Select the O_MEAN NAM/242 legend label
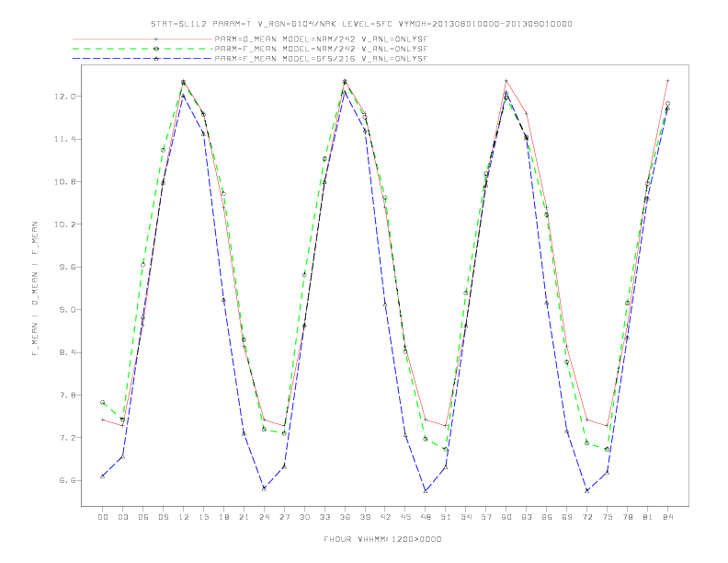 [321, 39]
